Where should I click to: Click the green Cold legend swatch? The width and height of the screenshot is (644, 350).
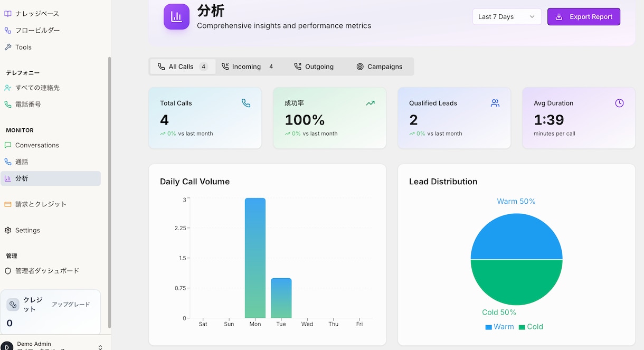click(522, 327)
